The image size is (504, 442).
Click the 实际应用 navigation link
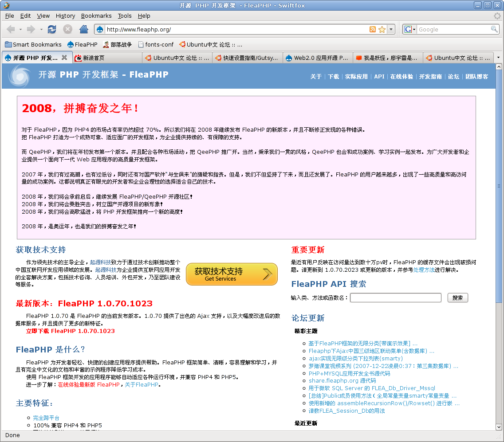coord(356,76)
